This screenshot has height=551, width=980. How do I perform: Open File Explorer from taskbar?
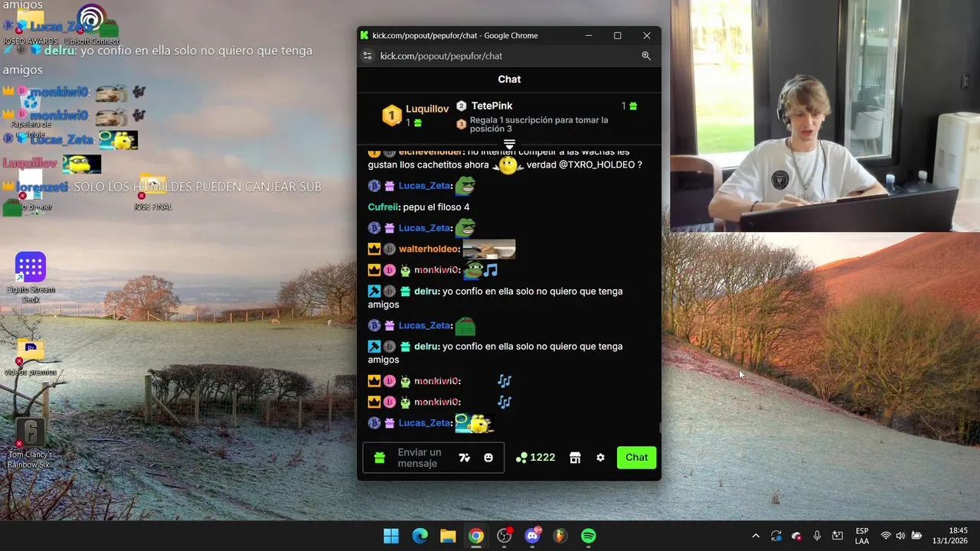pyautogui.click(x=448, y=536)
